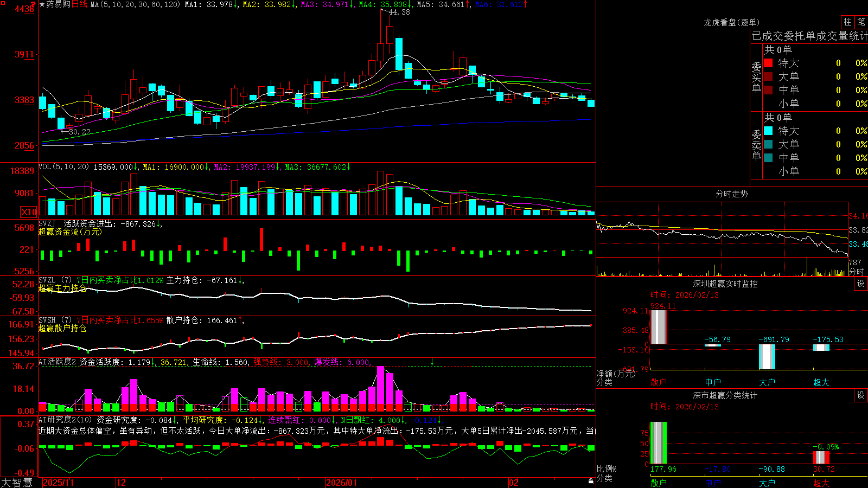Click the VOL(5,10,20) indicator label
Image resolution: width=868 pixels, height=488 pixels.
tap(63, 166)
